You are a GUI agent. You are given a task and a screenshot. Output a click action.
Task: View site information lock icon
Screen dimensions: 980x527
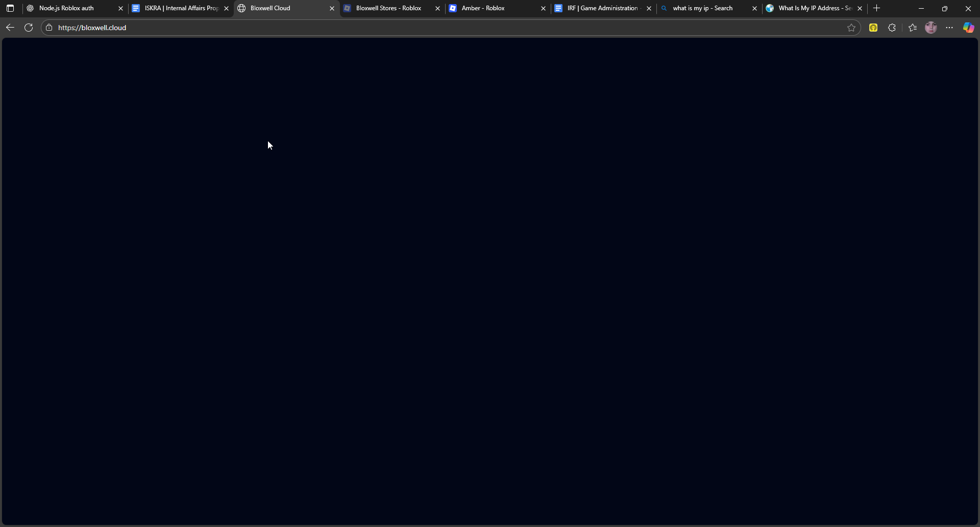tap(49, 28)
